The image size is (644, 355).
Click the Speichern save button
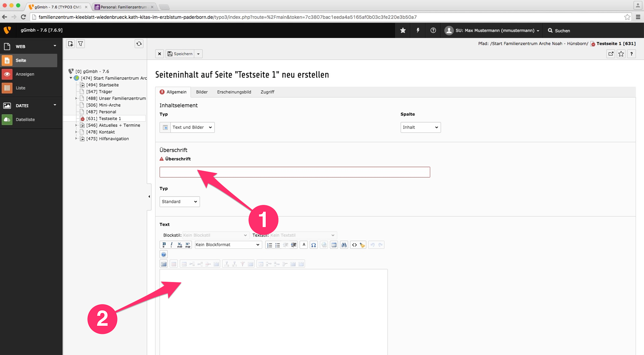tap(180, 54)
